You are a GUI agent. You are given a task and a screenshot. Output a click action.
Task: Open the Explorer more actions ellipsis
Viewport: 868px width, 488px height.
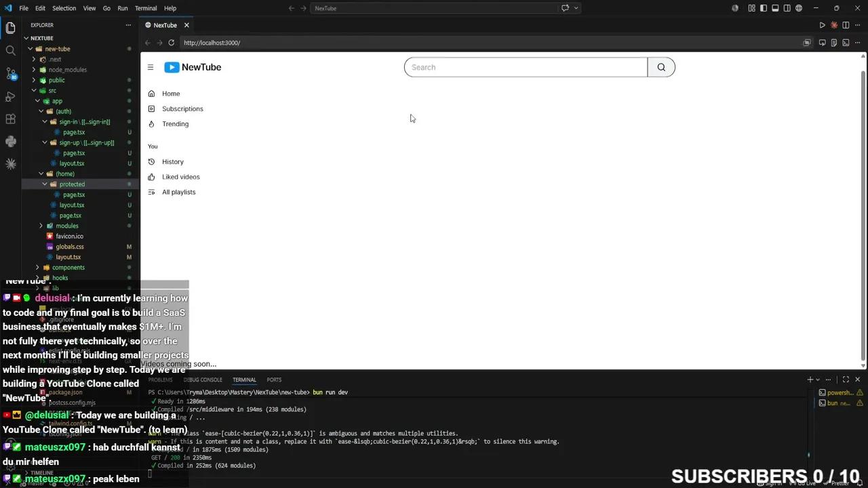tap(128, 25)
